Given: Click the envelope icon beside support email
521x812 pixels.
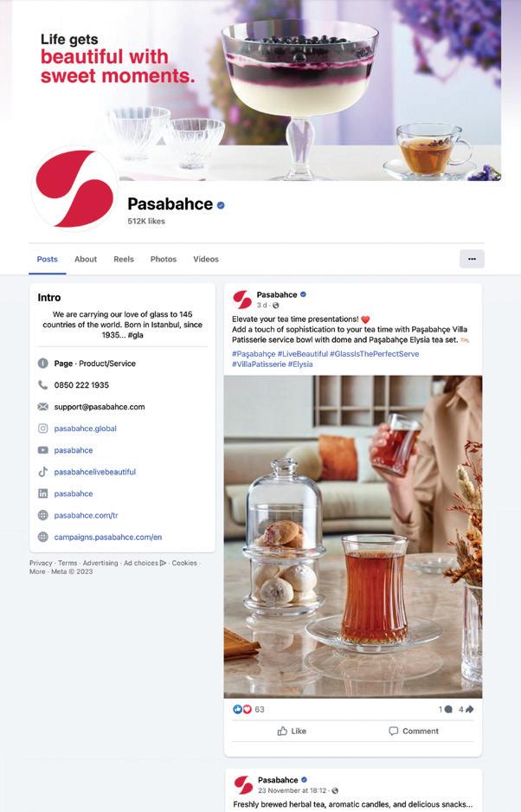Looking at the screenshot, I should pos(43,407).
